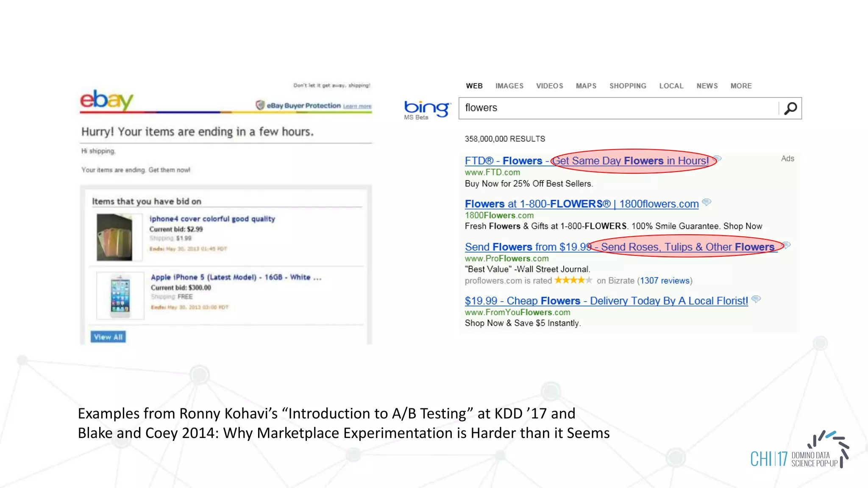Viewport: 868px width, 488px height.
Task: Expand the MORE menu in Bing
Action: coord(741,86)
